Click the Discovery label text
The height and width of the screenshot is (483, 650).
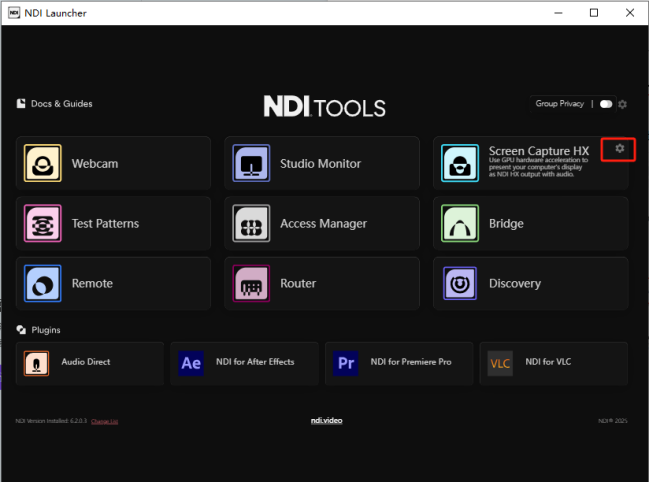click(514, 284)
